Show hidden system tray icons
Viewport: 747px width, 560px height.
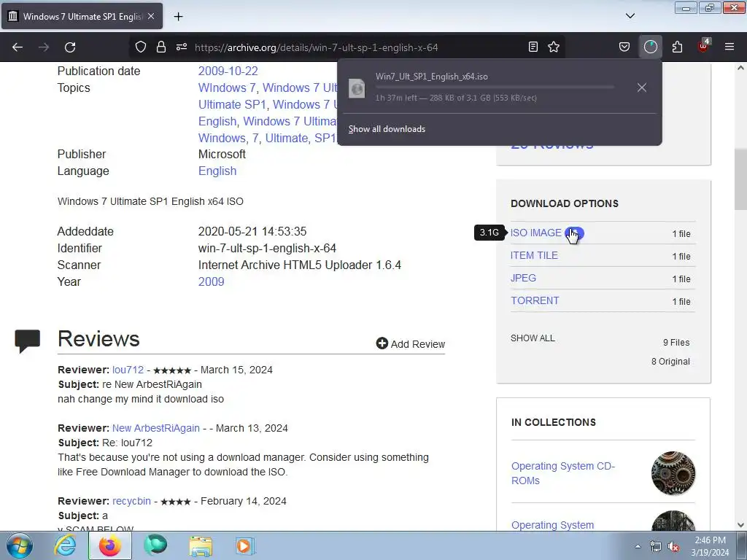638,545
